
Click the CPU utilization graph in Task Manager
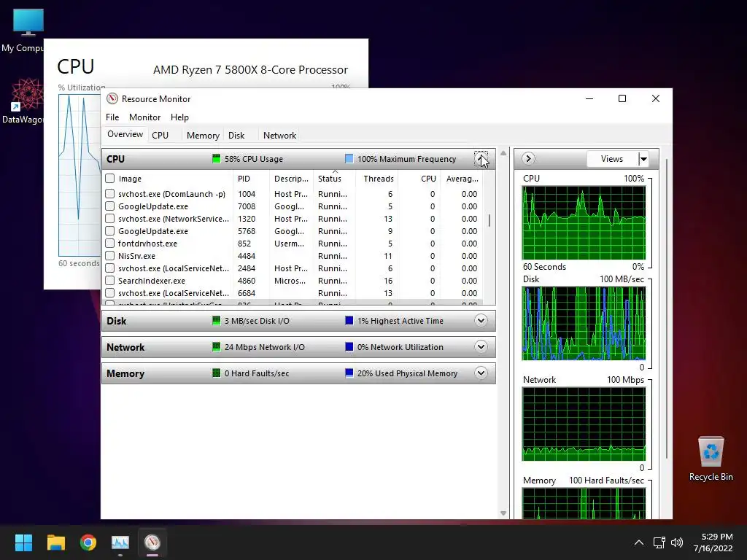(80, 175)
